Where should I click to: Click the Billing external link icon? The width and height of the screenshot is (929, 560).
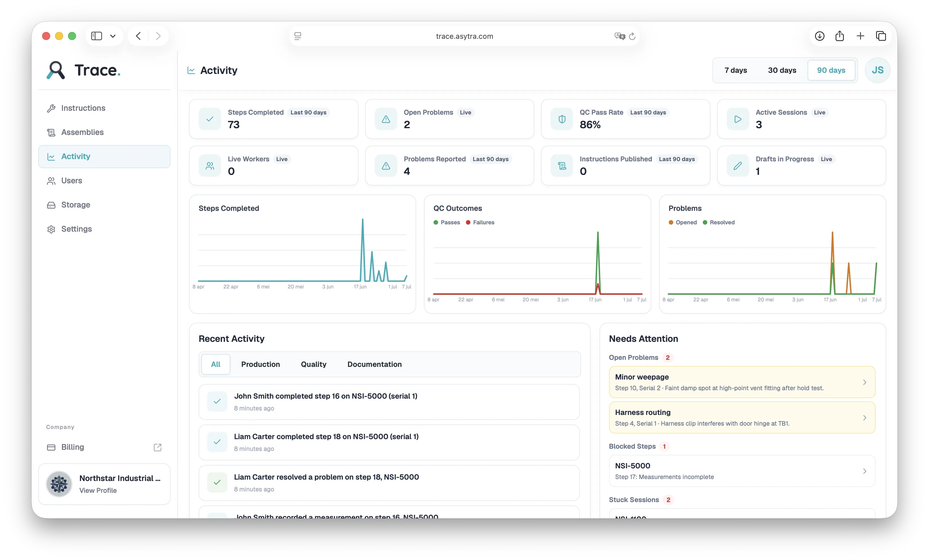[158, 447]
